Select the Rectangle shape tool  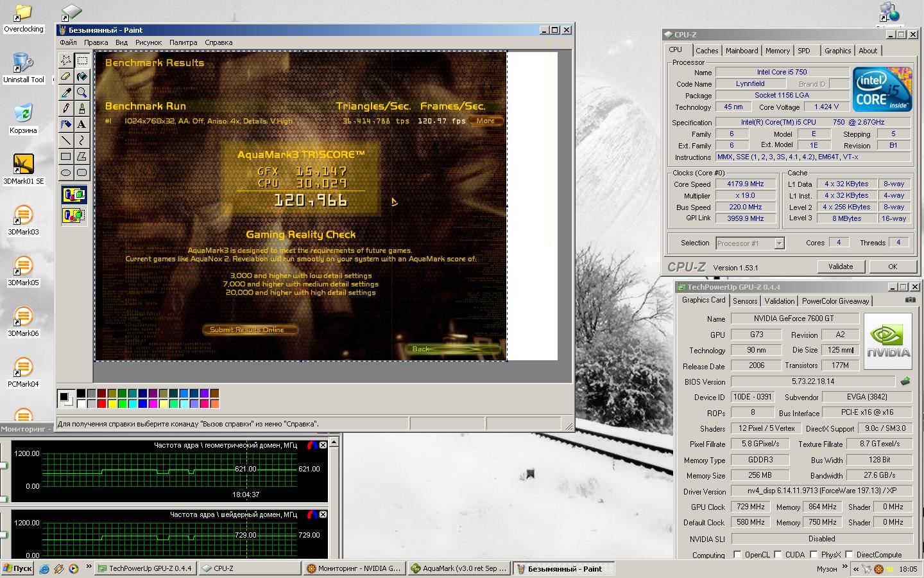pyautogui.click(x=66, y=156)
